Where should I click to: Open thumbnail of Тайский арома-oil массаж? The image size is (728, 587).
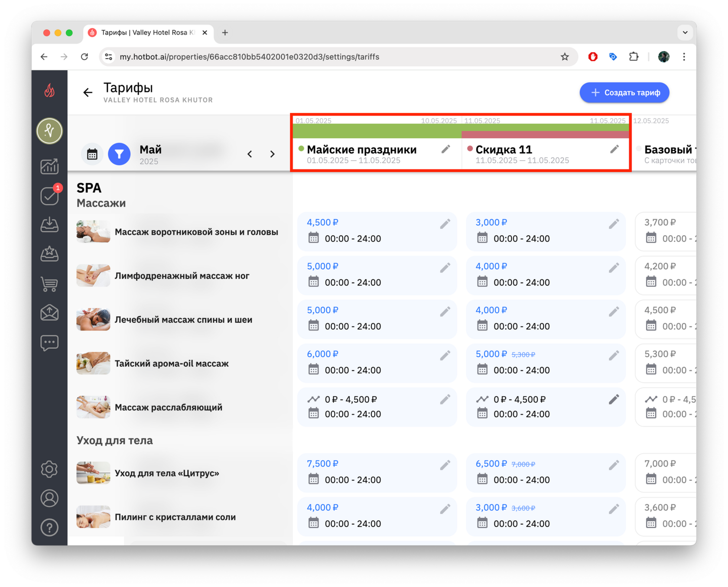click(93, 363)
